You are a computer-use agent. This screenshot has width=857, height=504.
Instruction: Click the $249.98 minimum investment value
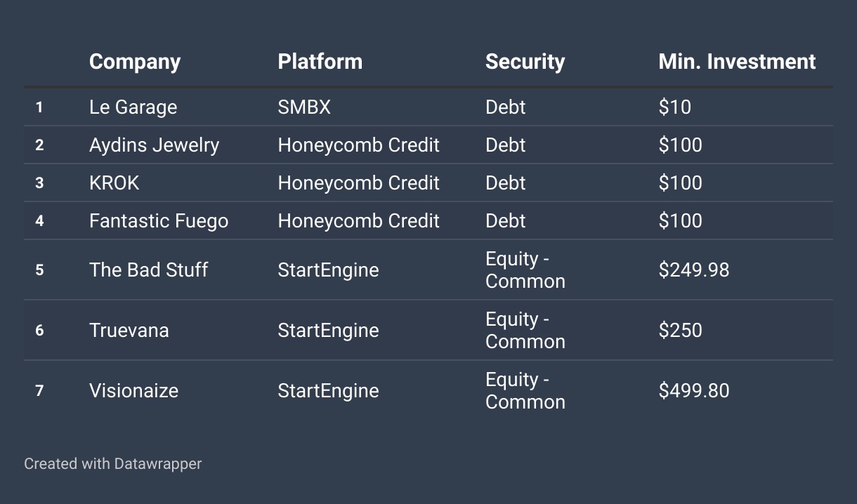(x=694, y=270)
